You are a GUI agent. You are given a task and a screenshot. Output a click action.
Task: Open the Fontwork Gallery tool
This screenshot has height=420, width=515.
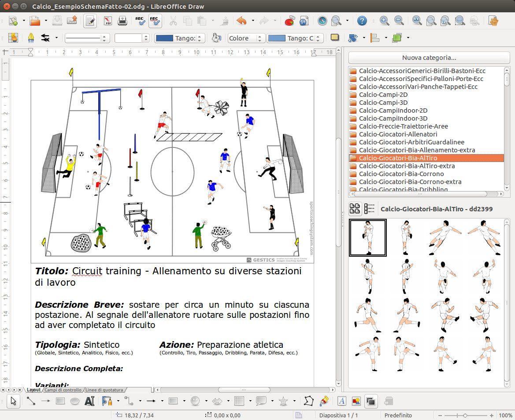click(x=342, y=401)
